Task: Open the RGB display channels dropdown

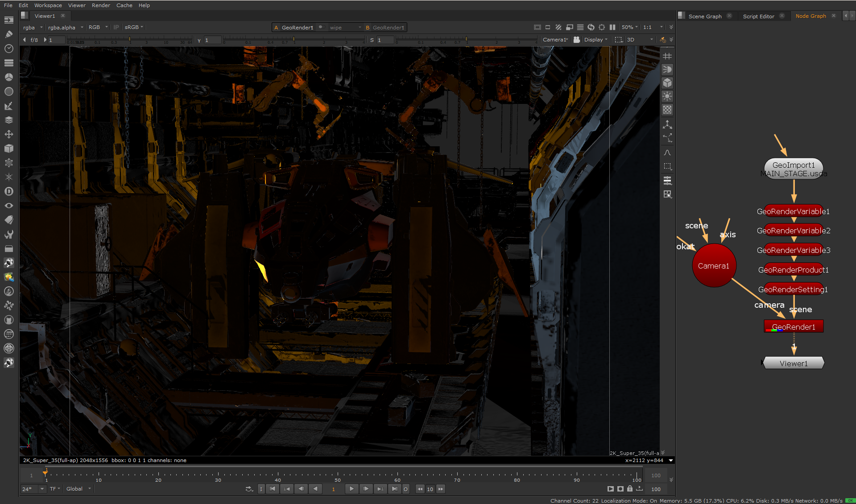Action: (x=98, y=27)
